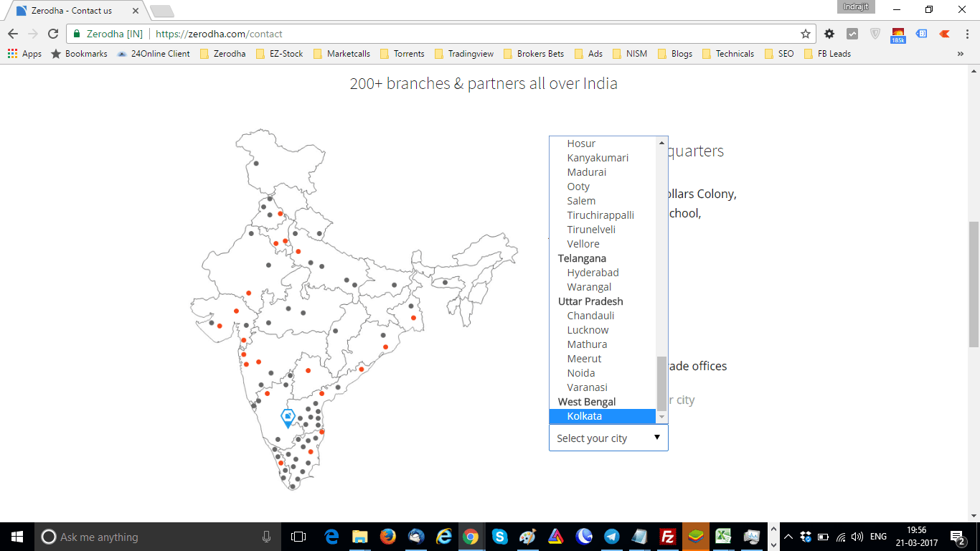
Task: Open the Chrome three-dot menu
Action: pyautogui.click(x=966, y=34)
